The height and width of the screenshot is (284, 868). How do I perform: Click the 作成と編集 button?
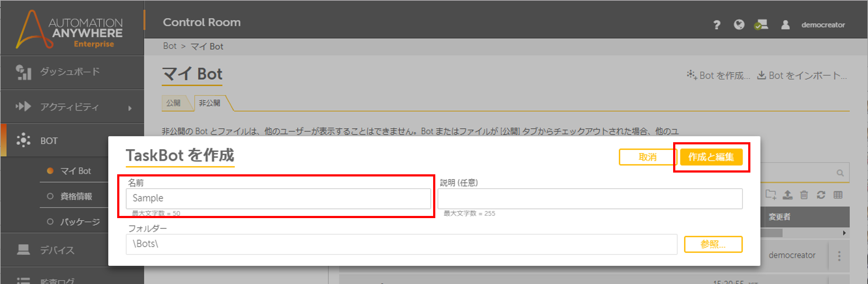tap(711, 157)
